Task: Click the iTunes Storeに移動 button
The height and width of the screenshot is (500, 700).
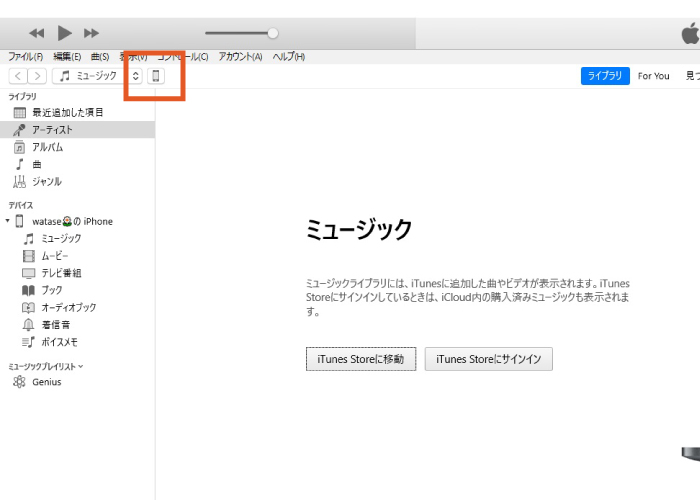Action: [x=361, y=359]
